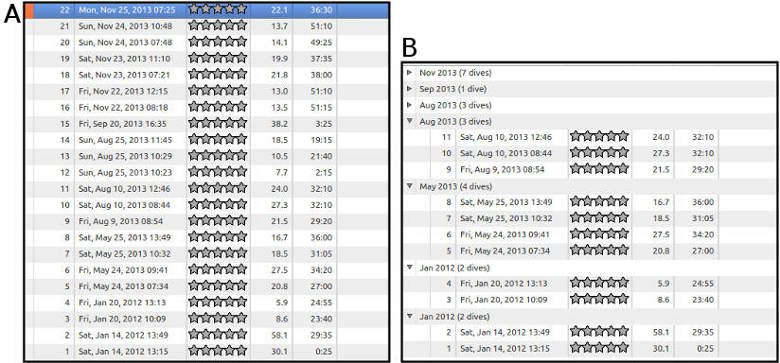Expand the Nov 2013 (7 dives) trip
This screenshot has height=363, width=780.
coord(409,73)
